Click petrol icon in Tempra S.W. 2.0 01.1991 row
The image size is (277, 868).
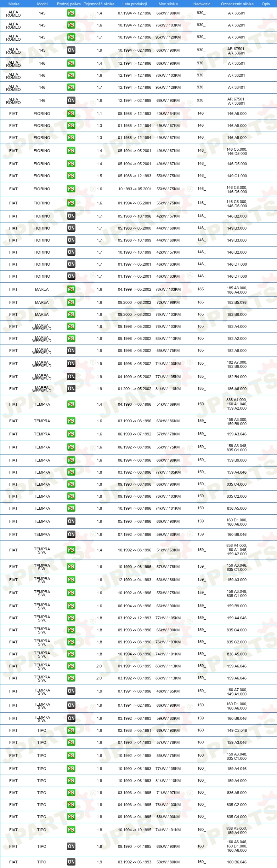pos(71,666)
